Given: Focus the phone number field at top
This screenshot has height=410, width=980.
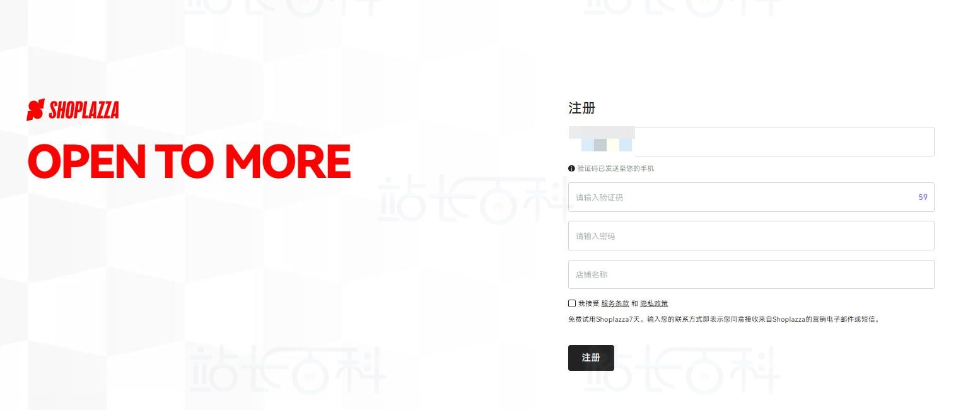Looking at the screenshot, I should point(751,141).
